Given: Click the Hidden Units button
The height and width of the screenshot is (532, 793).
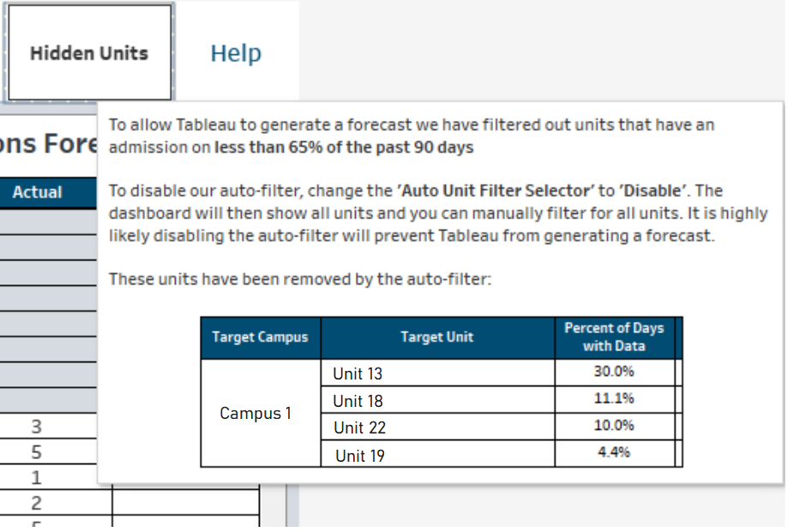Looking at the screenshot, I should [x=89, y=52].
